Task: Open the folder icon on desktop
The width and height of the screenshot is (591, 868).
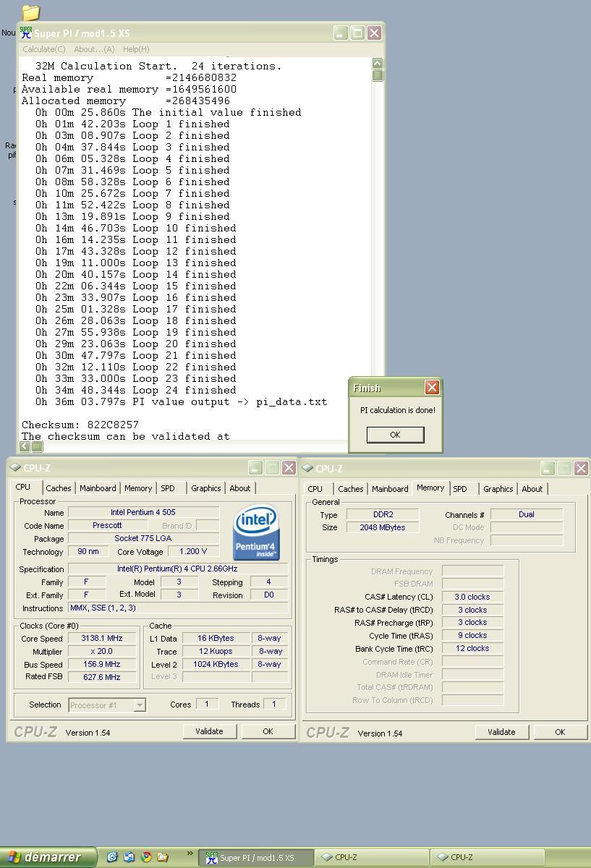Action: [30, 12]
